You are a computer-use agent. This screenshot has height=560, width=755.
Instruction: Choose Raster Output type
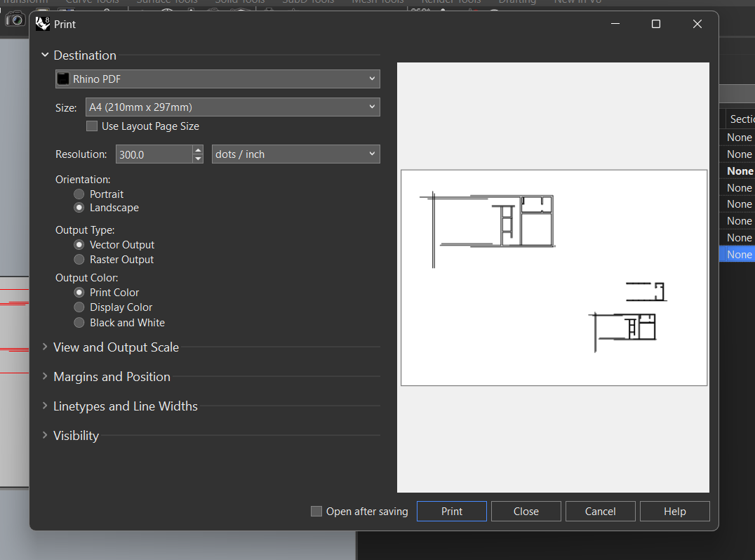pyautogui.click(x=79, y=260)
